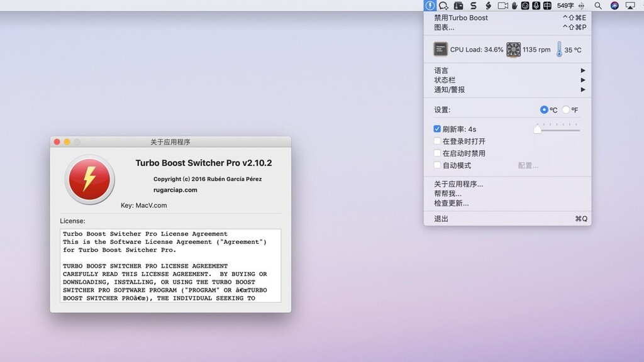Viewport: 644px width, 362px height.
Task: Select 检查更新... menu item
Action: (x=508, y=203)
